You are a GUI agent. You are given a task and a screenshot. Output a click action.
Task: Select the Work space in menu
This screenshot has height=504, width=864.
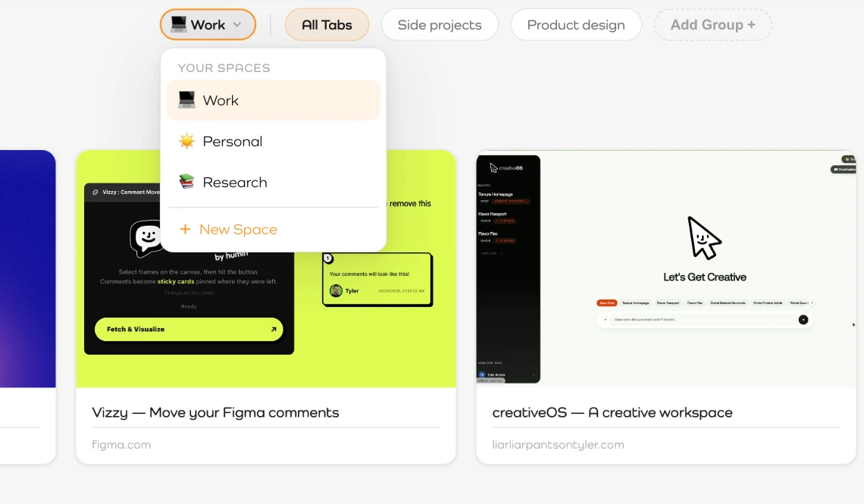[274, 100]
